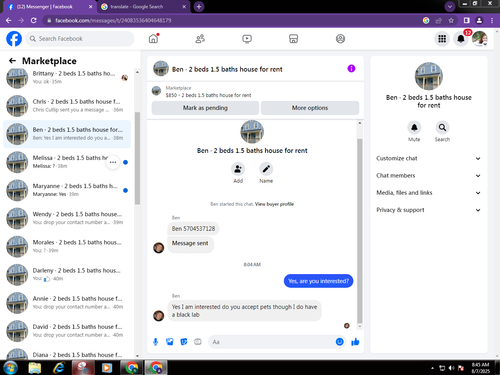Open Internet Explorer taskbar icon

pos(59,368)
